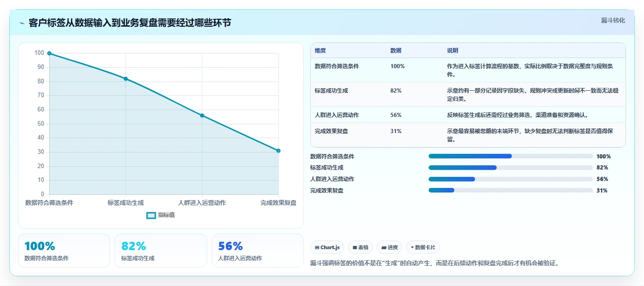Click x-axis label 数据符合筛选条件
Screen dimensions: 644x286
(49, 203)
